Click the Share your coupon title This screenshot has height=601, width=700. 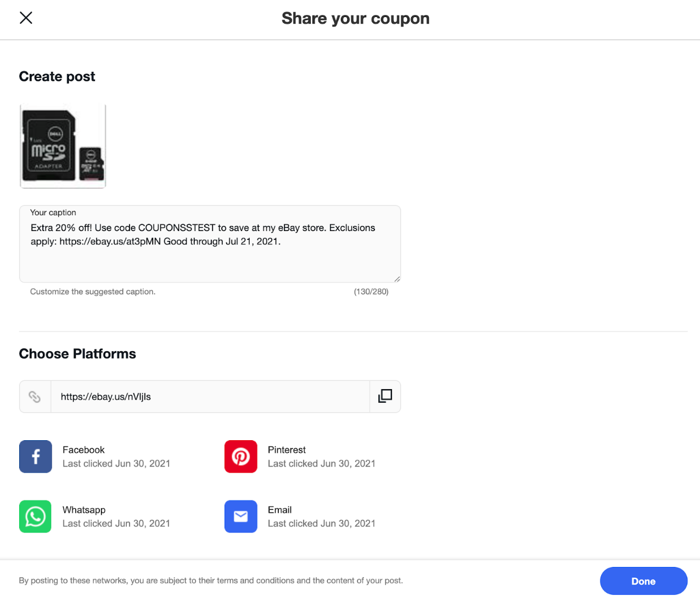point(355,19)
